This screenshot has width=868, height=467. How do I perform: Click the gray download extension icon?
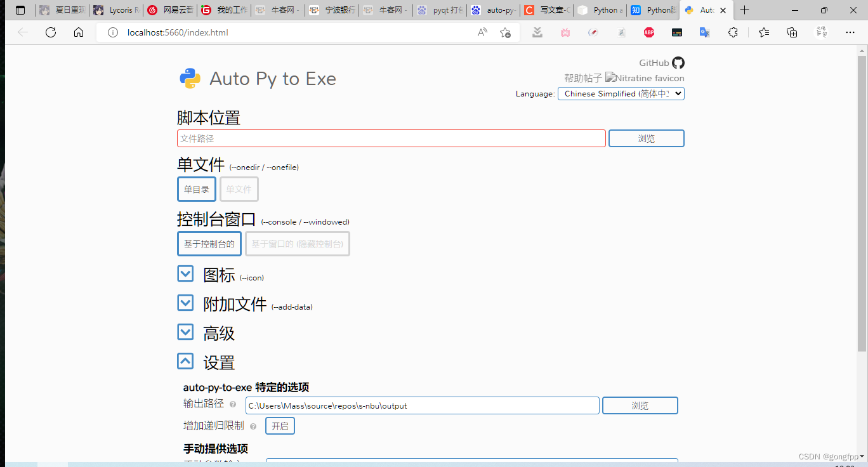[x=537, y=32]
